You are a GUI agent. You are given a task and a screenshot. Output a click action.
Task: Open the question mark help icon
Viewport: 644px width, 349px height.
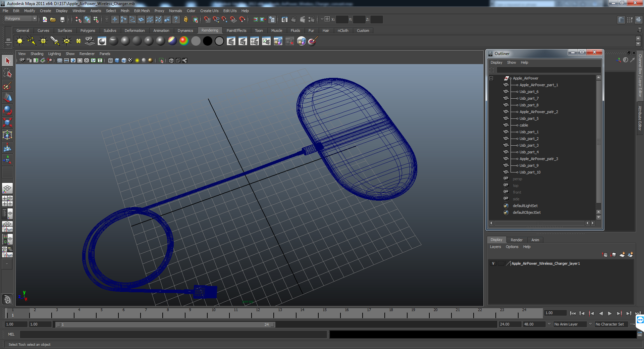(176, 19)
